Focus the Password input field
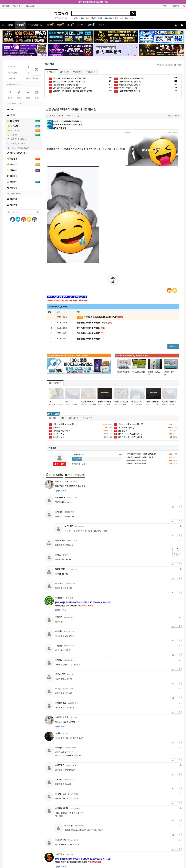186x868 pixels. pyautogui.click(x=19, y=73)
